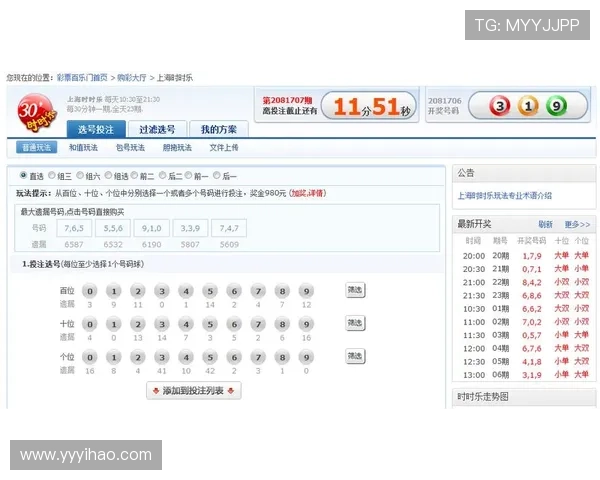Choose tens-place (十位) ball 2
This screenshot has width=600, height=480.
click(138, 324)
